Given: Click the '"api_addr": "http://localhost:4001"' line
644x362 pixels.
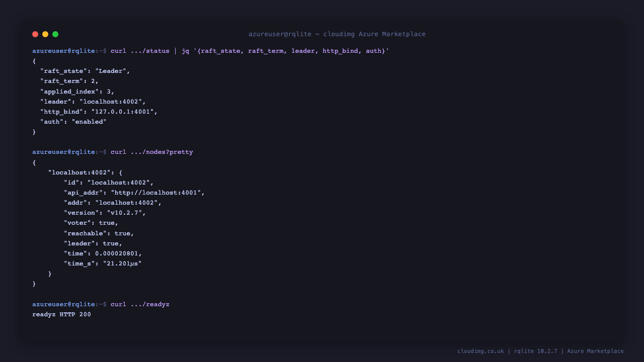Looking at the screenshot, I should [x=134, y=193].
